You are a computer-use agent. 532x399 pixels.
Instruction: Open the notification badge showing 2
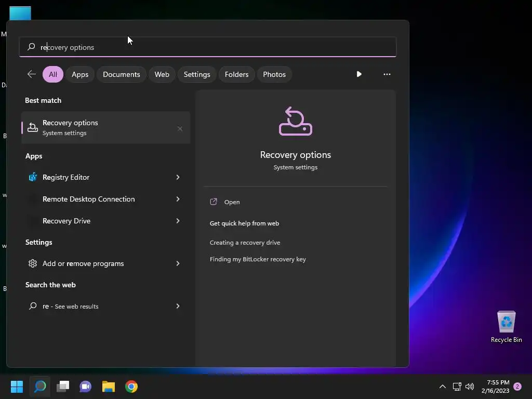(x=517, y=387)
